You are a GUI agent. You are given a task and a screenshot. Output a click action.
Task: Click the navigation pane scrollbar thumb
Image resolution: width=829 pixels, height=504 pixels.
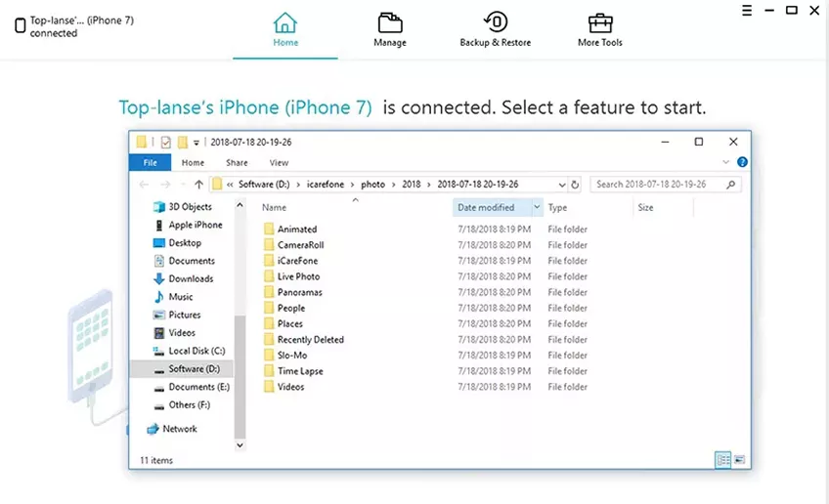coord(240,376)
